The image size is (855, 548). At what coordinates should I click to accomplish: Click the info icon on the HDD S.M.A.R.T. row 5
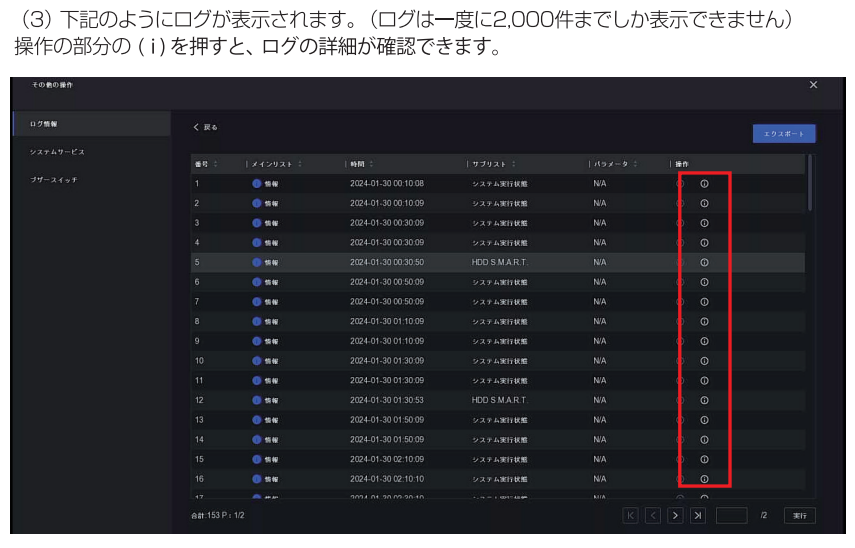click(704, 262)
